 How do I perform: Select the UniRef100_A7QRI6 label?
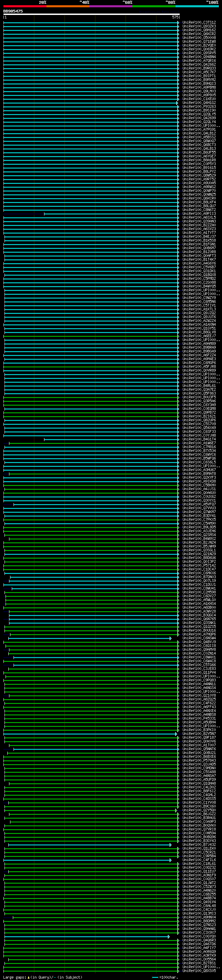click(x=199, y=60)
